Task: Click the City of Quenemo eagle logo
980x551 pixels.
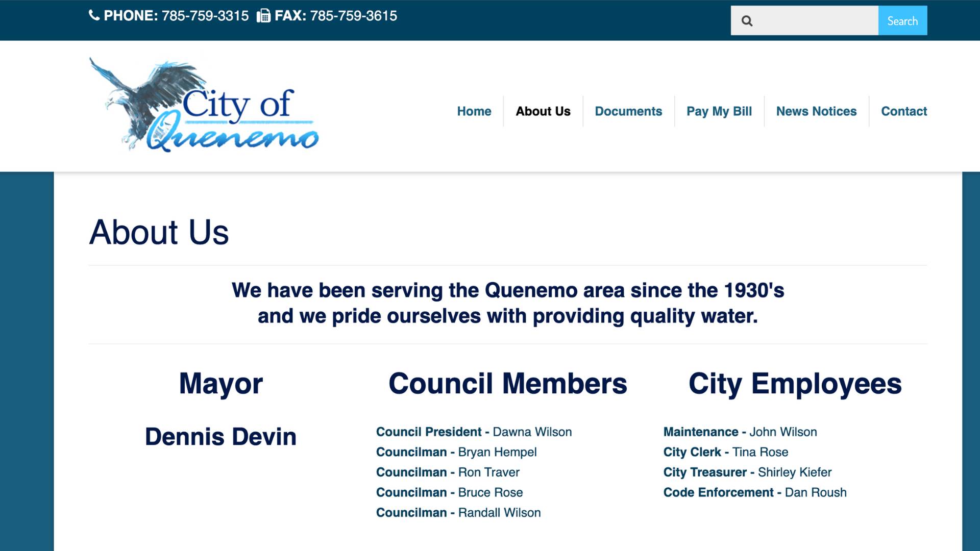Action: (204, 106)
